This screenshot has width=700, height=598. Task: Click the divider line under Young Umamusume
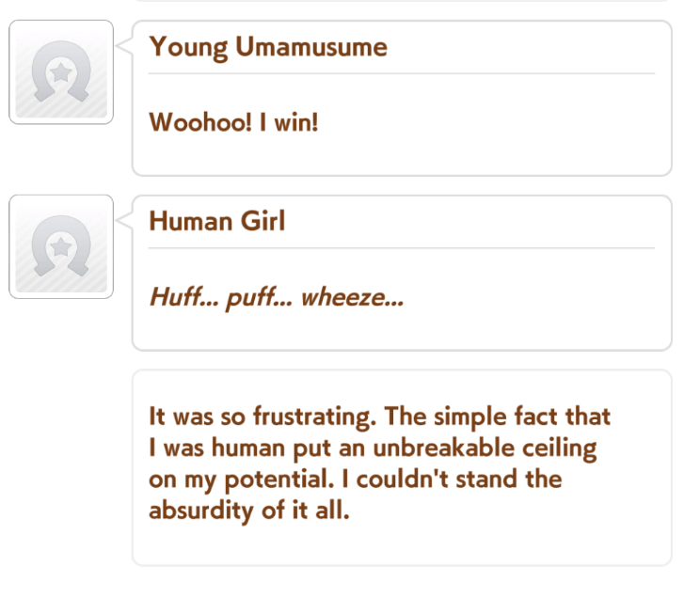point(402,73)
